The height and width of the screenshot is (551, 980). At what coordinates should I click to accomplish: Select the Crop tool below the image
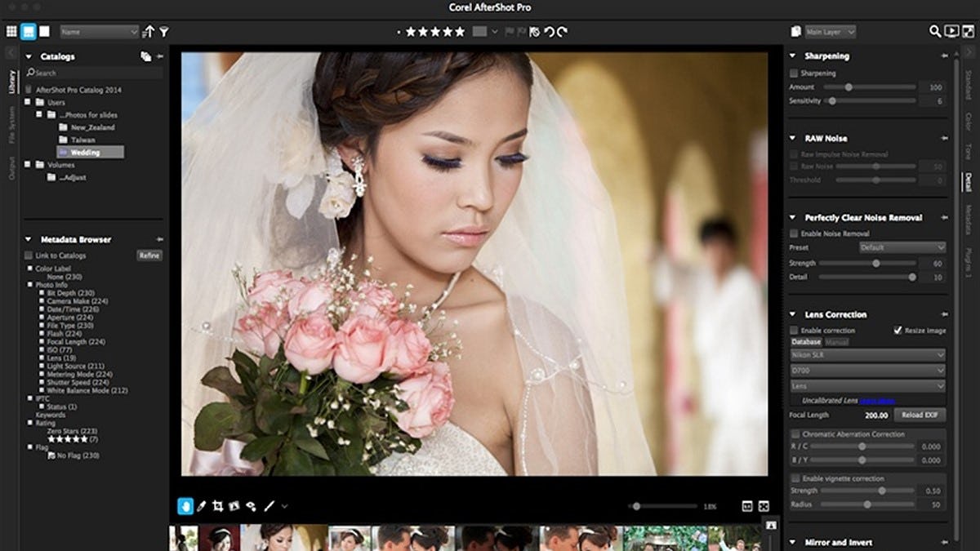tap(216, 506)
